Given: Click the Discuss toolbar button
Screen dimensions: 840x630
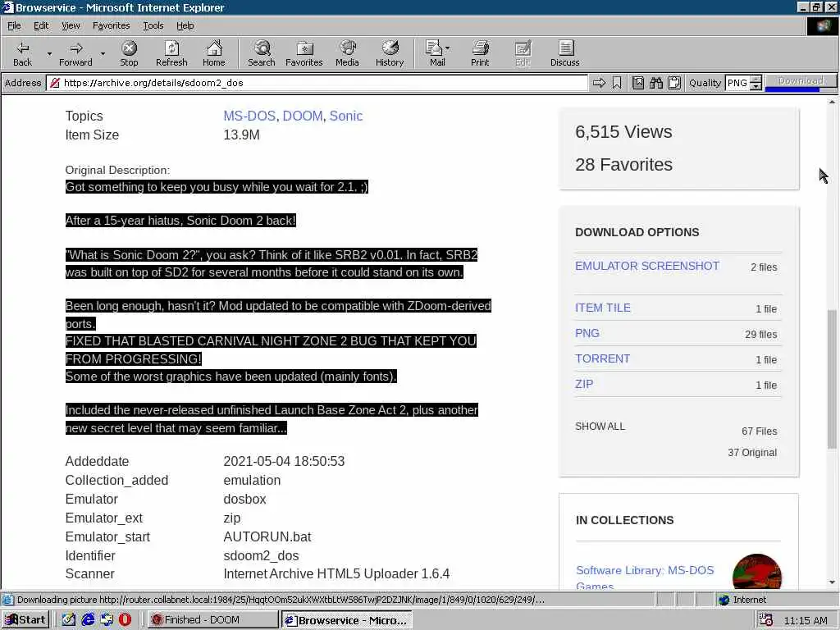Looking at the screenshot, I should point(564,53).
